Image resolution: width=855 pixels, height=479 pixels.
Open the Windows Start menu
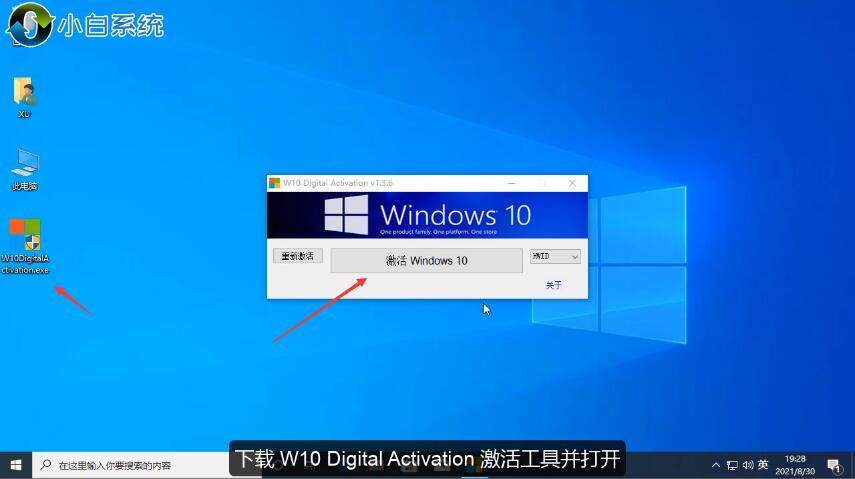pos(16,465)
